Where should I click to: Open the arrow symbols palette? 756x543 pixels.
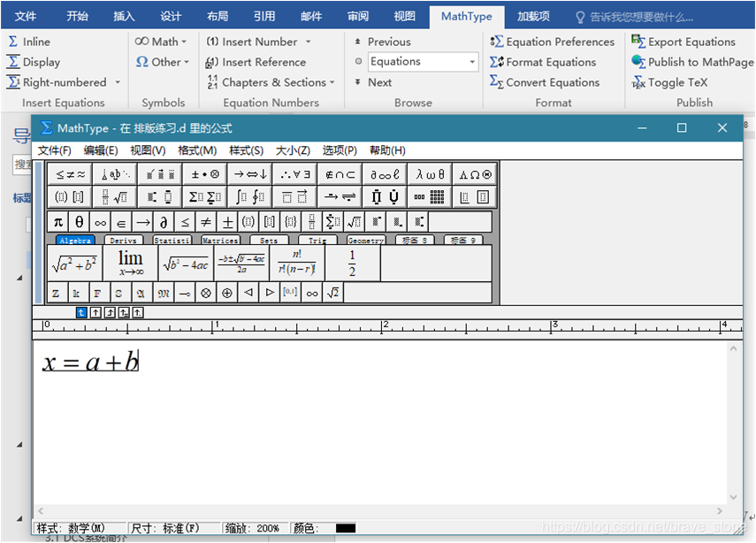[249, 174]
